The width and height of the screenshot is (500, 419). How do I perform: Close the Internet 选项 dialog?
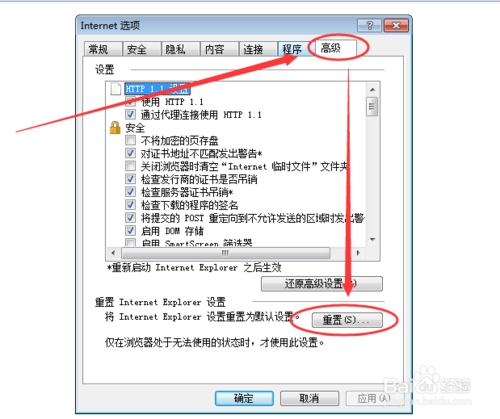point(396,26)
